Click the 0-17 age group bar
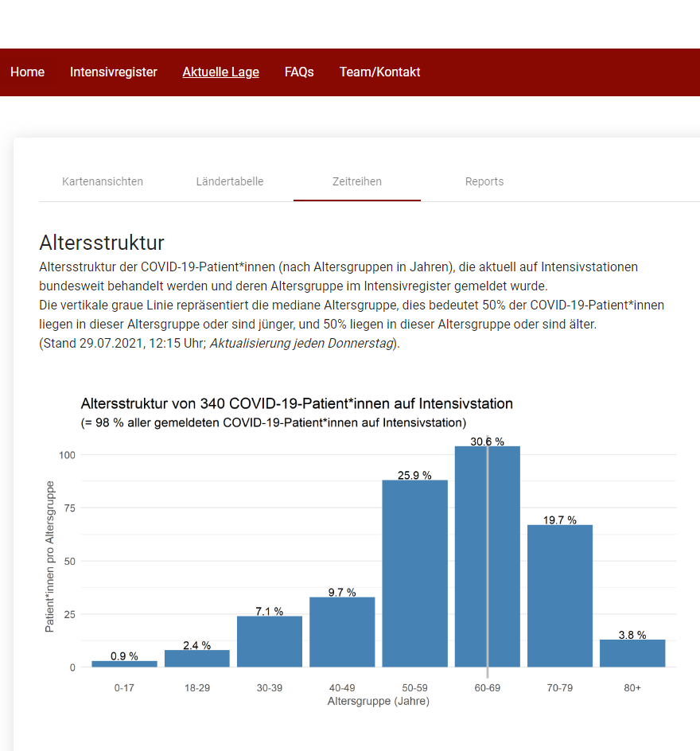Screen dimensions: 700x751 tap(124, 663)
